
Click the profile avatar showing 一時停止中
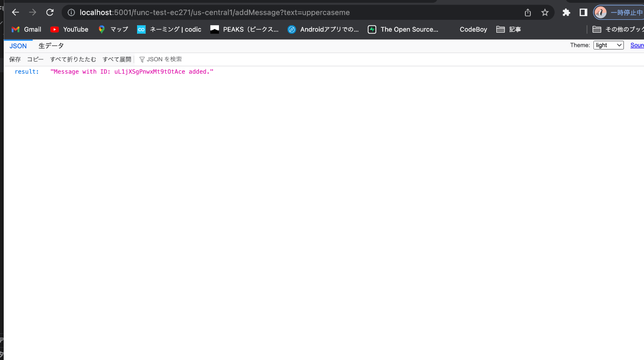(619, 12)
